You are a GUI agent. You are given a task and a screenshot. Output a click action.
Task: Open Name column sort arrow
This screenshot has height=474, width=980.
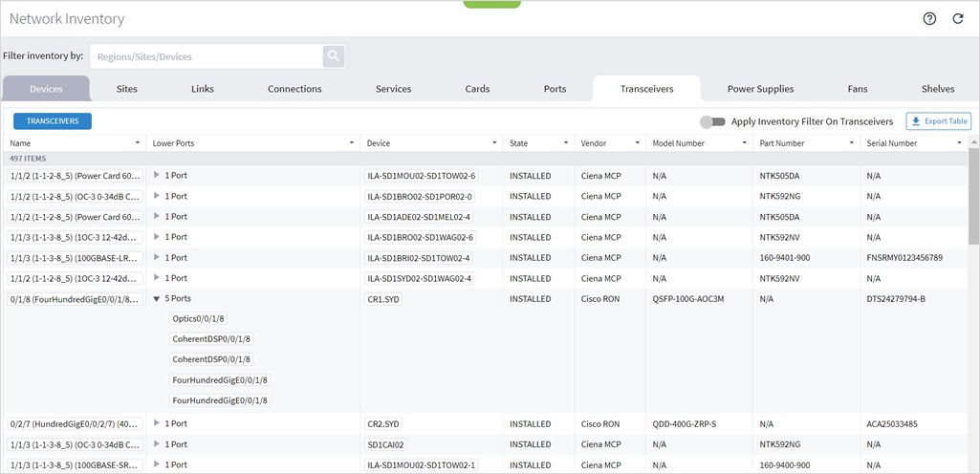click(x=138, y=143)
